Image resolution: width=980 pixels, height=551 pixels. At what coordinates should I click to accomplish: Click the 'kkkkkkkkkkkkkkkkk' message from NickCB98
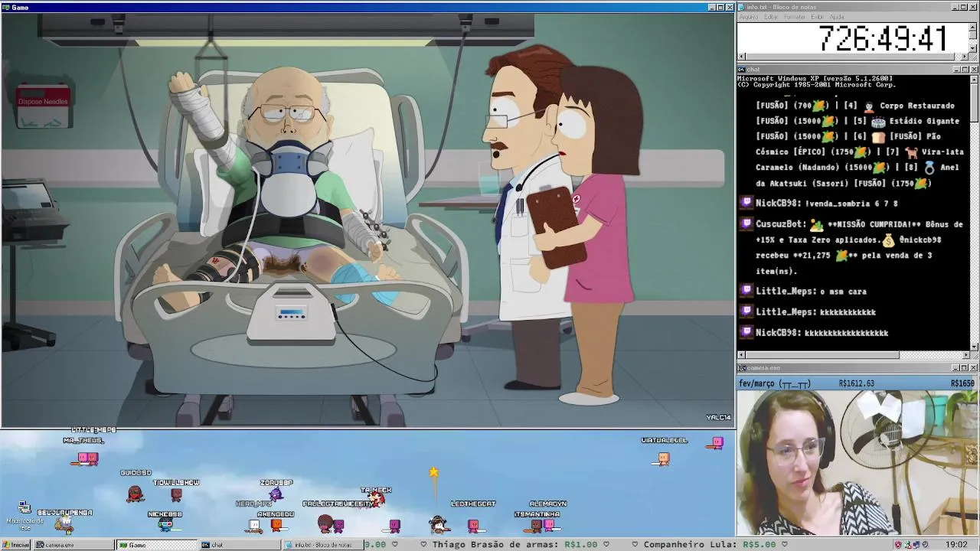pyautogui.click(x=846, y=333)
